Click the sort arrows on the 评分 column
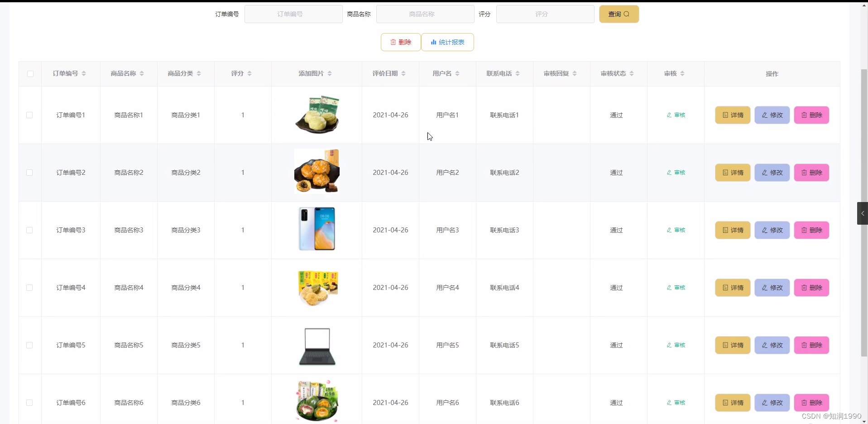Image resolution: width=868 pixels, height=424 pixels. point(249,73)
